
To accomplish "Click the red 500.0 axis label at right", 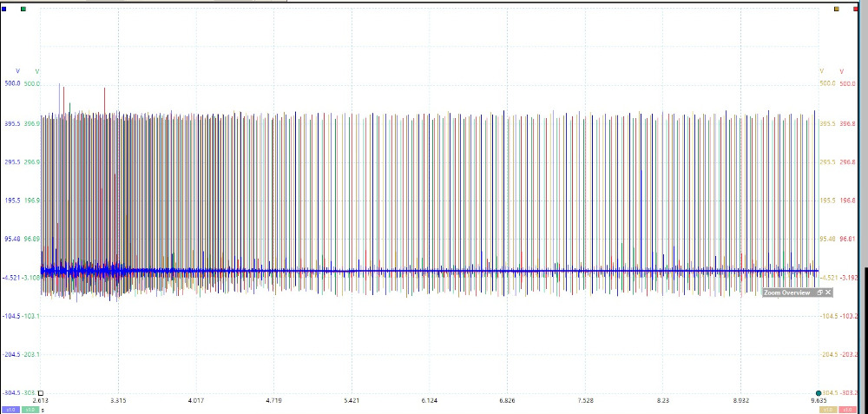I will (x=848, y=84).
